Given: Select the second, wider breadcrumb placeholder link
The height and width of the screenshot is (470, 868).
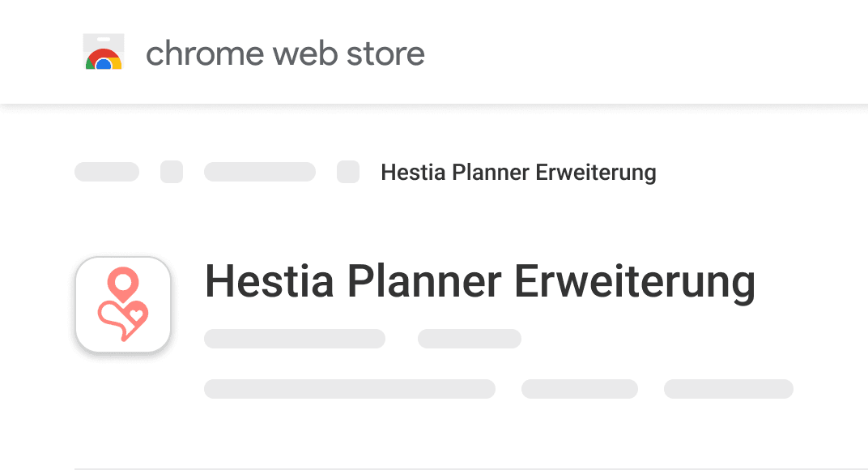Looking at the screenshot, I should click(x=260, y=172).
